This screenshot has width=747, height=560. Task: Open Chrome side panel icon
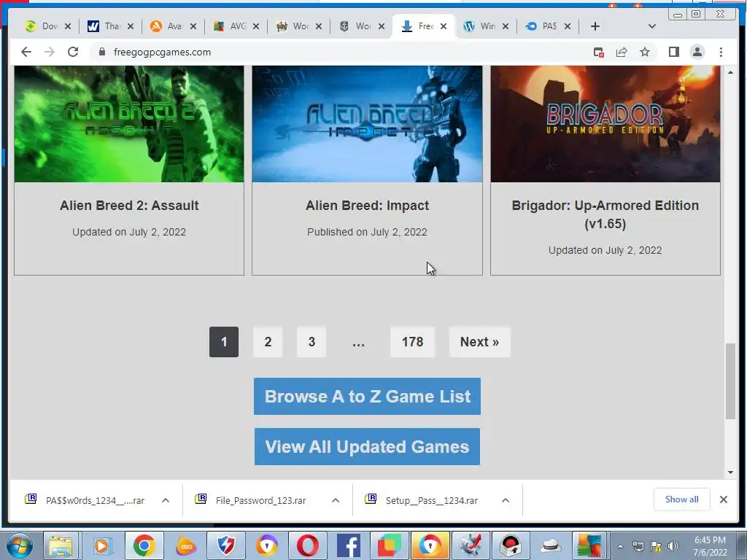[673, 52]
